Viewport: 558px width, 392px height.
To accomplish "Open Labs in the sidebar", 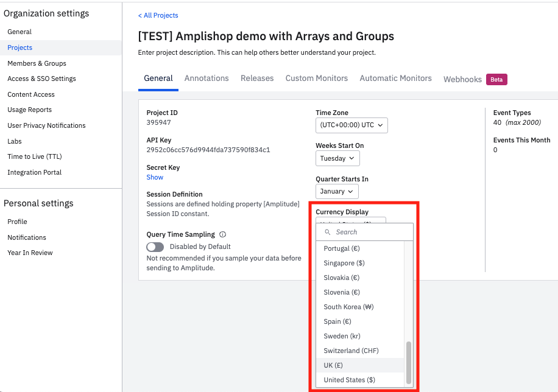I will point(15,141).
